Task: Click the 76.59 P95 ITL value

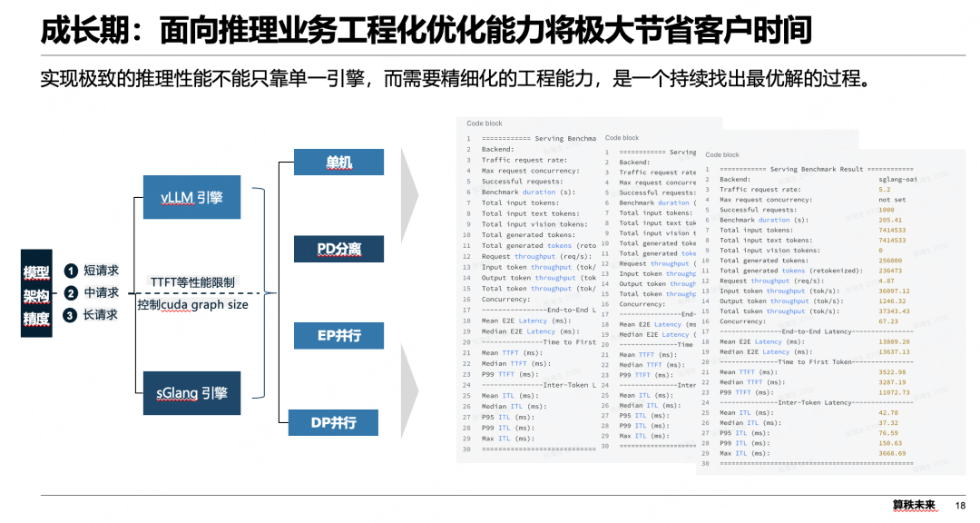Action: pos(888,432)
